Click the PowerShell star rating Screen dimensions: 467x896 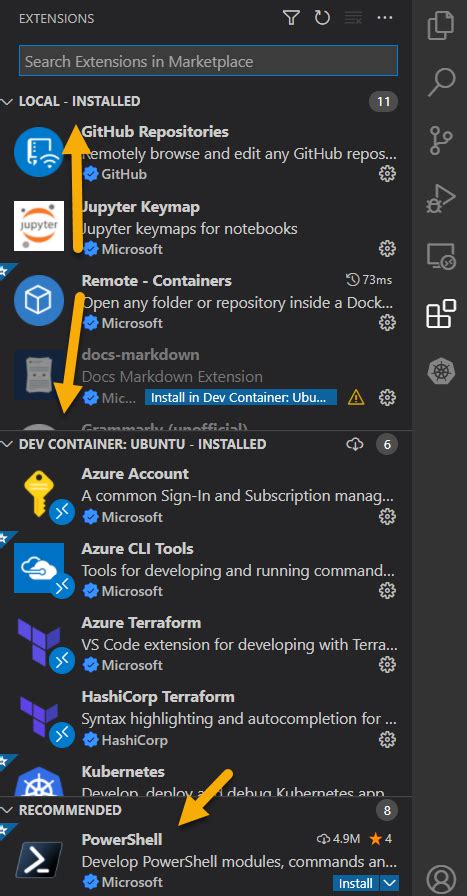tap(380, 839)
